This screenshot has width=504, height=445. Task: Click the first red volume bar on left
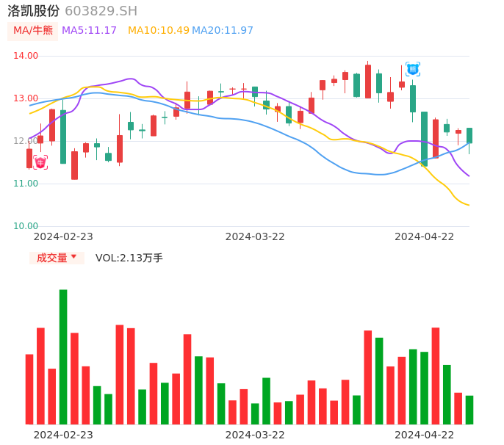coord(29,389)
